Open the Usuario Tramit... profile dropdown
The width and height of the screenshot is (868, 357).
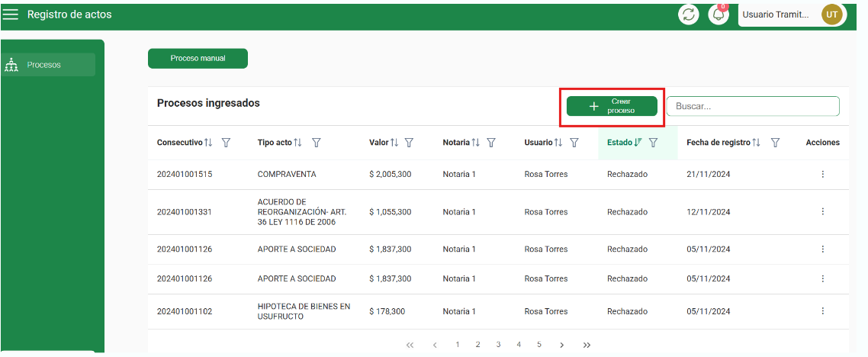click(x=792, y=14)
